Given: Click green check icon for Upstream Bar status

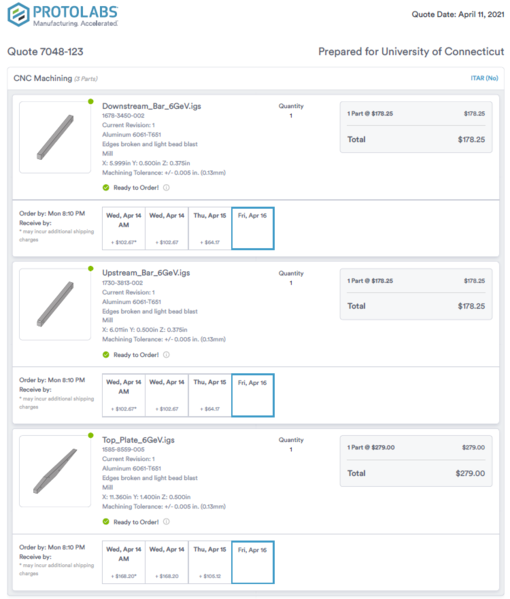Looking at the screenshot, I should (x=106, y=355).
